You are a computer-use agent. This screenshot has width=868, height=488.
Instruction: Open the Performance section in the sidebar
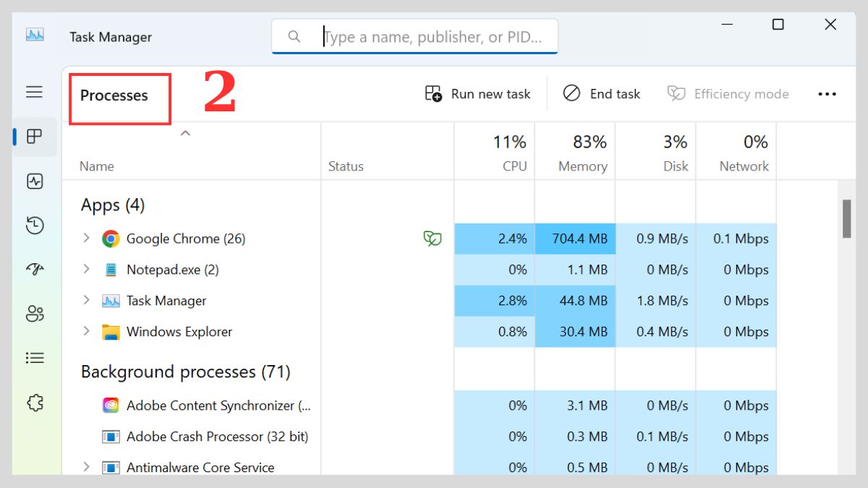[35, 181]
